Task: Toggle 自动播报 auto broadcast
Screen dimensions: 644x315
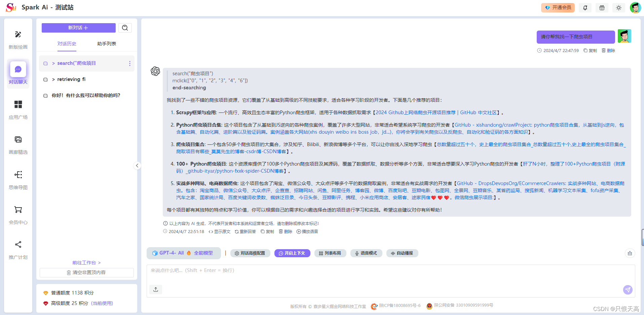Action: [x=402, y=253]
